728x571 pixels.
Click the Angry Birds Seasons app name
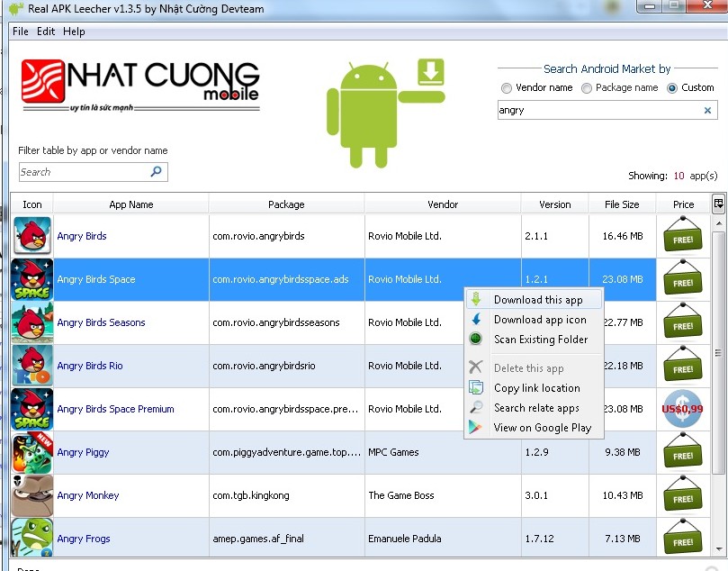pyautogui.click(x=101, y=322)
